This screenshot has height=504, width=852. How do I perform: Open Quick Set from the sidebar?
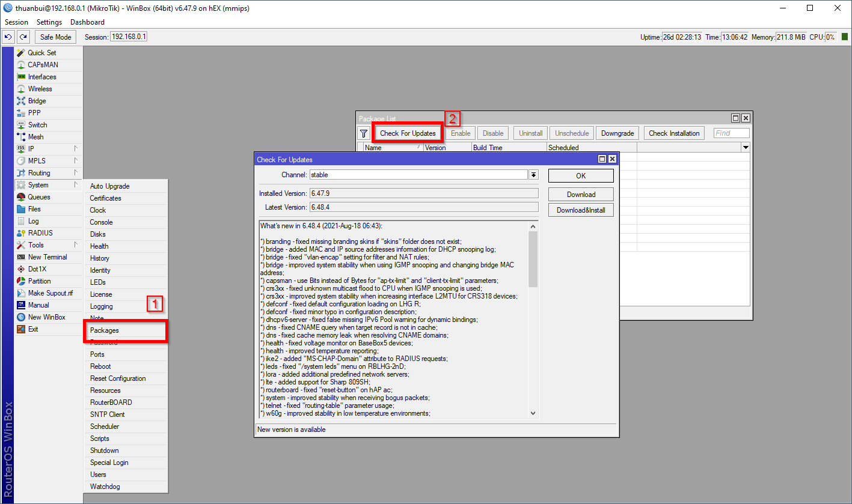41,53
